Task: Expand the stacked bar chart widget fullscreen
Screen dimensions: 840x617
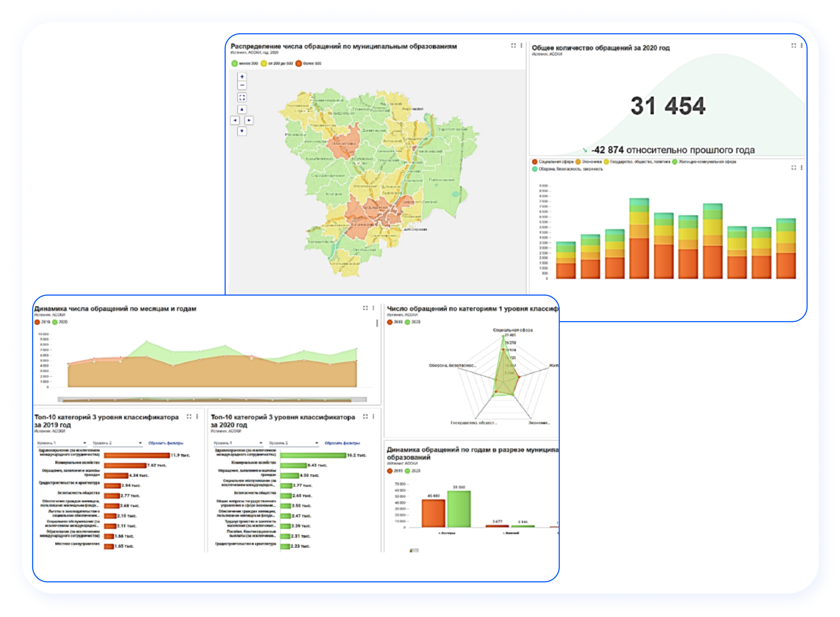Action: [x=794, y=168]
